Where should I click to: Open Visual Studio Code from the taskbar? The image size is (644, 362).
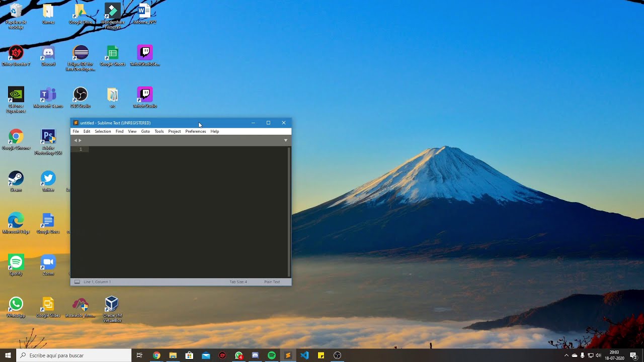click(x=304, y=355)
